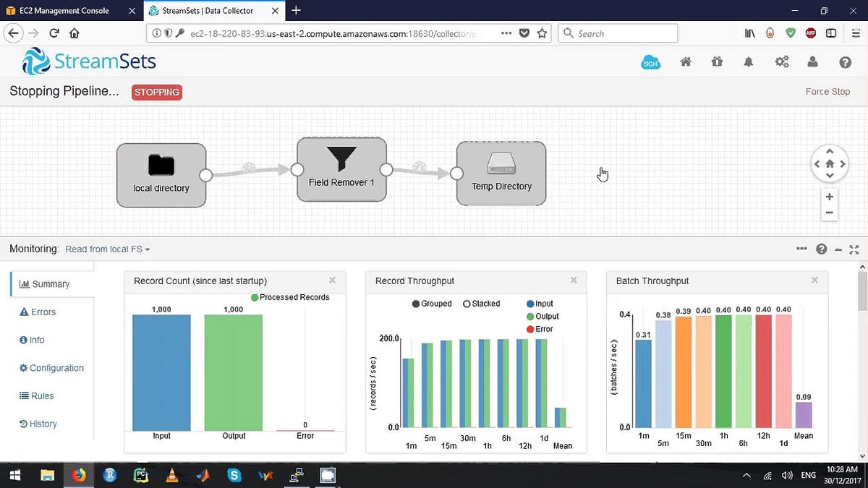
Task: Open the page actions ellipsis menu
Action: [507, 33]
